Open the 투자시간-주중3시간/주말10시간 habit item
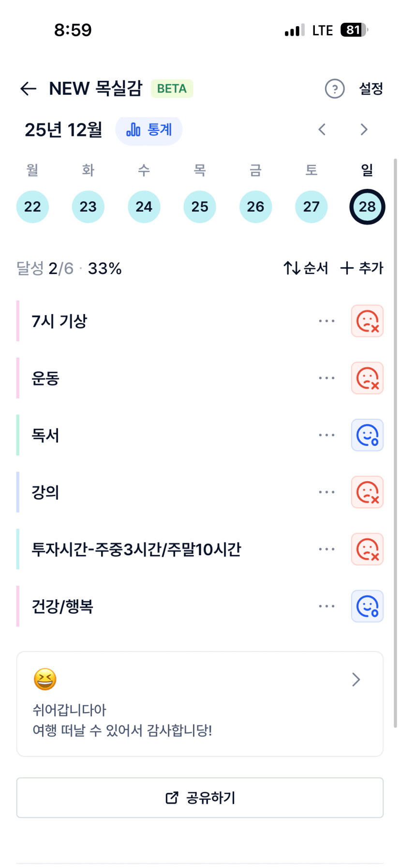This screenshot has width=400, height=868. pos(136,549)
